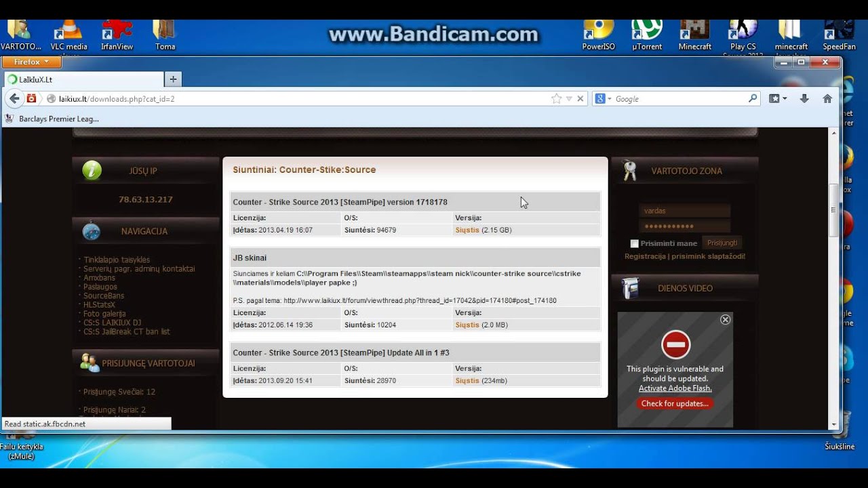Go to Firefox home page icon
The width and height of the screenshot is (868, 488).
[827, 98]
